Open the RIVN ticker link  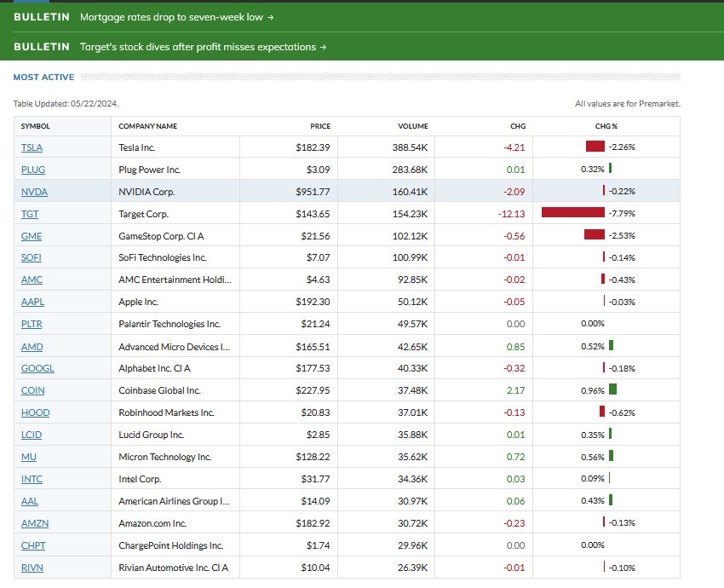pyautogui.click(x=32, y=568)
